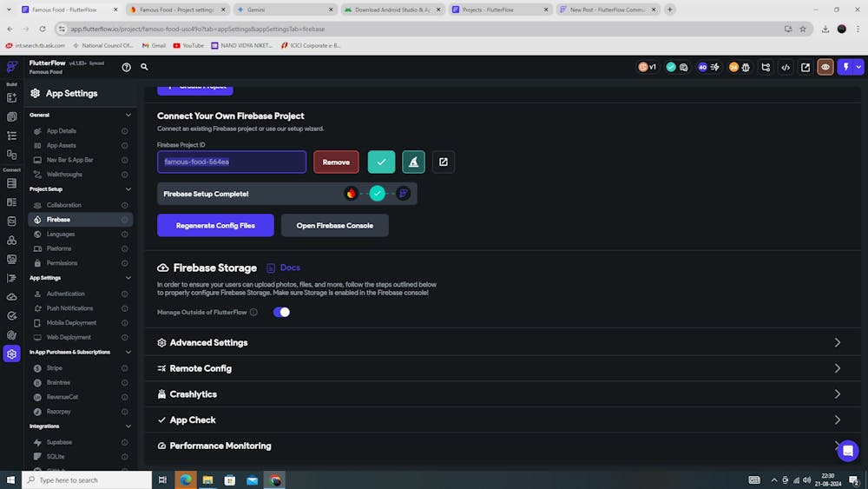Open Supabase integration settings
This screenshot has width=868, height=489.
[80, 442]
